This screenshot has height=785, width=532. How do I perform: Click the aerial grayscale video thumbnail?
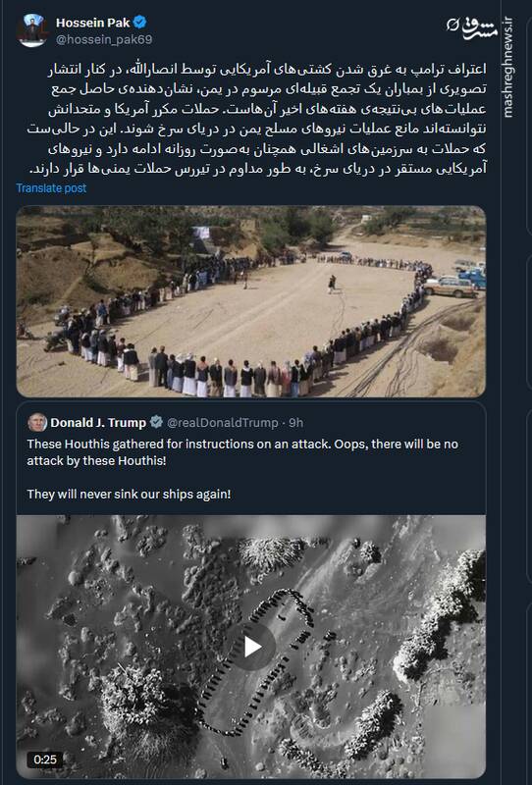point(251,647)
